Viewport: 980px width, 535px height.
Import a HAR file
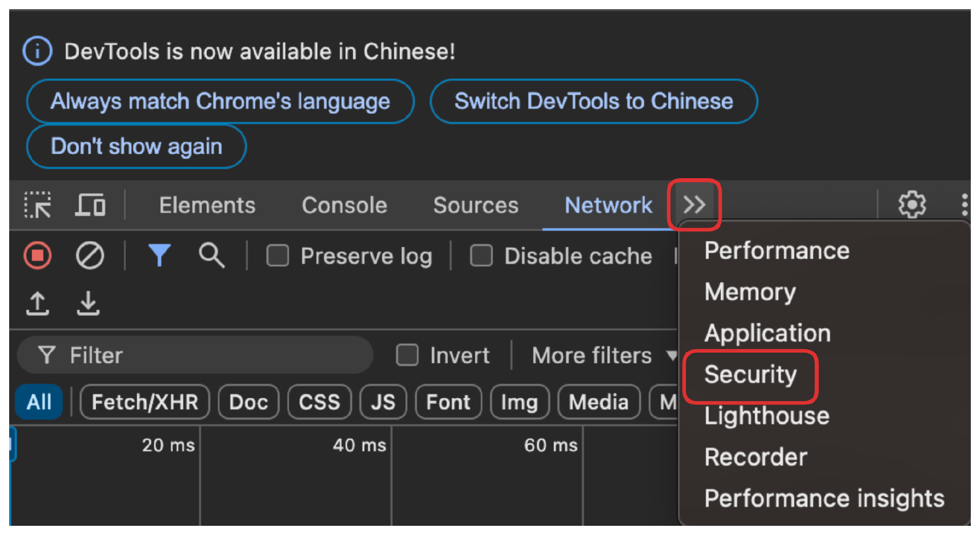(36, 303)
